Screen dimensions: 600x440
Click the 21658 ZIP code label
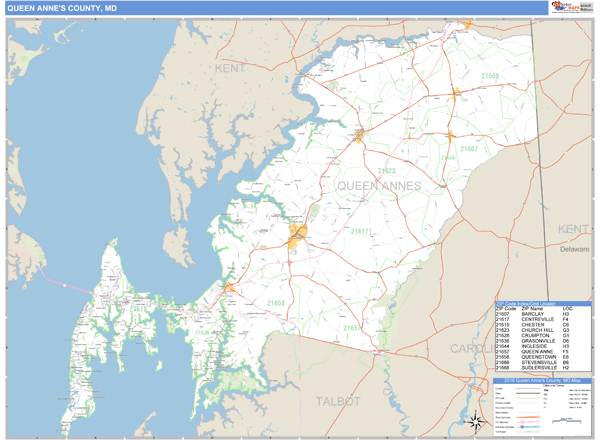[x=276, y=302]
